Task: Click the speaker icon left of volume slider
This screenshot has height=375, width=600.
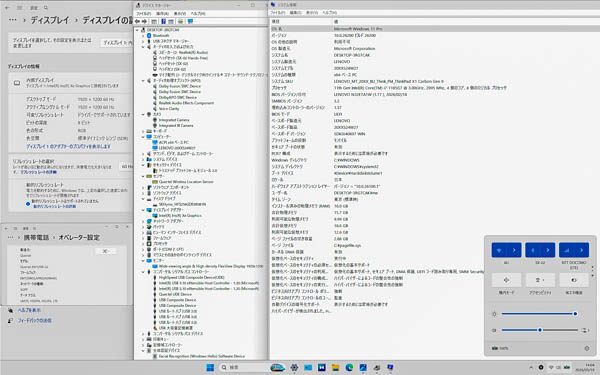Action: point(494,330)
